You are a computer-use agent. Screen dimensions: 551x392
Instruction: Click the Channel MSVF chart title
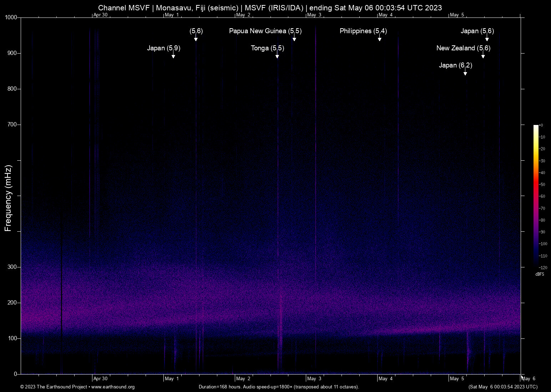pyautogui.click(x=270, y=8)
